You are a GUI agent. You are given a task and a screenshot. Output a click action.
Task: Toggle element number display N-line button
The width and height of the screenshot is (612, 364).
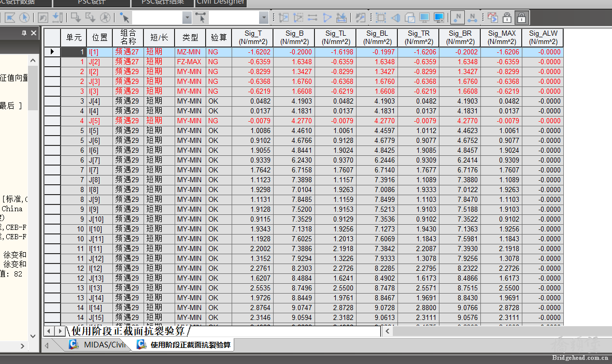tap(472, 18)
